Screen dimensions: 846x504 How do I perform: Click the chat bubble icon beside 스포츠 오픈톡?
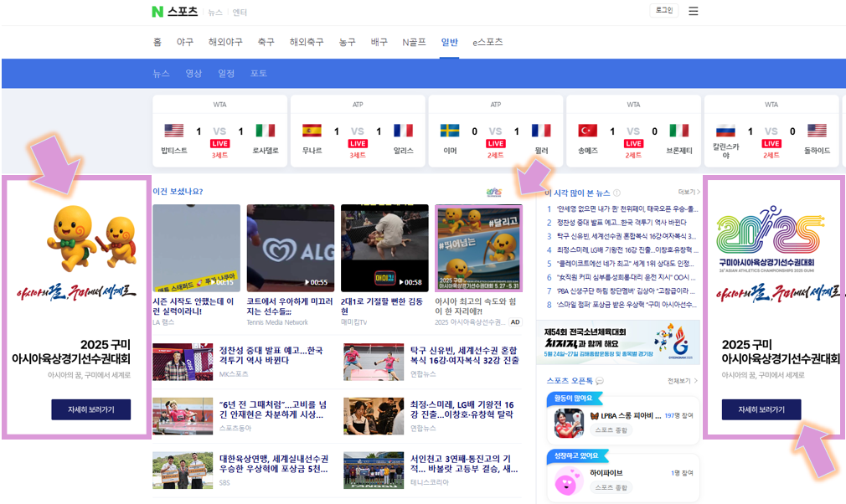pos(599,381)
